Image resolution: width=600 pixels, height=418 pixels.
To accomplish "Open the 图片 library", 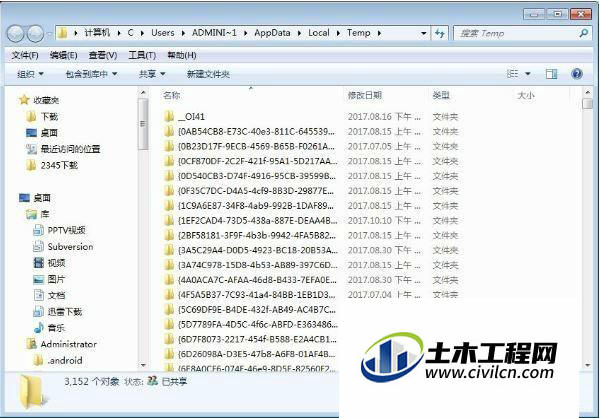I will [56, 279].
